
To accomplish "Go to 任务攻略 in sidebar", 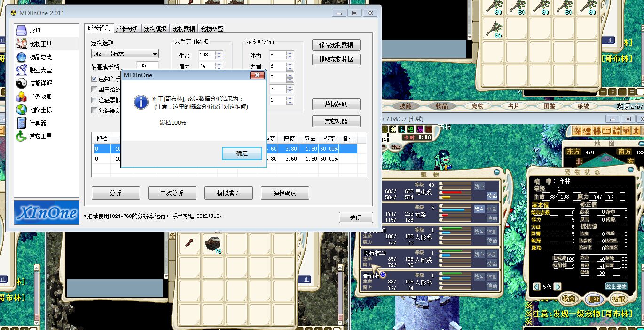I will 40,97.
